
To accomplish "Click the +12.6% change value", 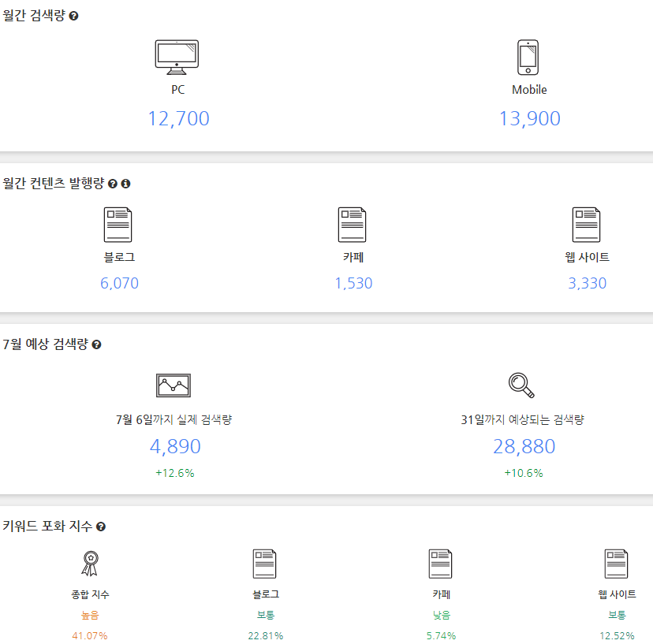I will 175,473.
